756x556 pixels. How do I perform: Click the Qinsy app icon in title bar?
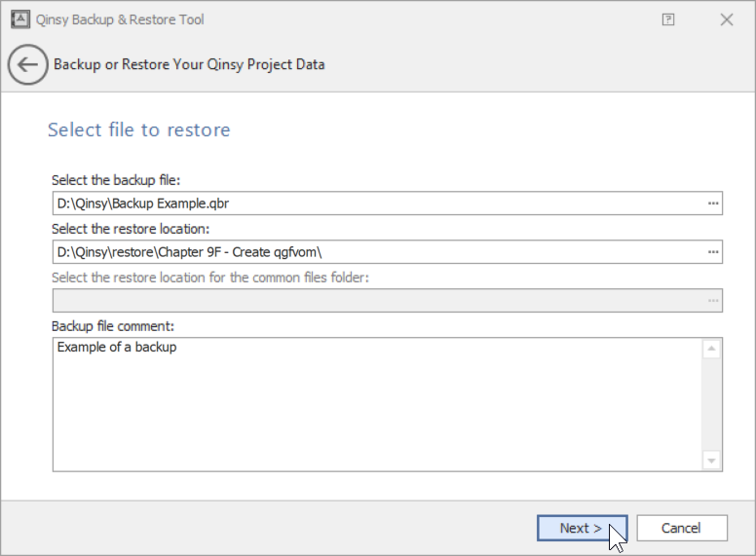(17, 19)
